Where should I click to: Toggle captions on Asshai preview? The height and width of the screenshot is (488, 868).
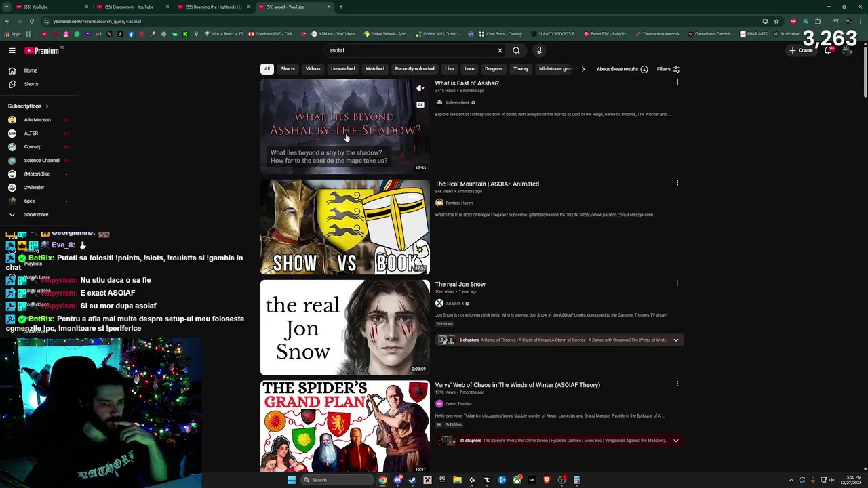pyautogui.click(x=420, y=105)
